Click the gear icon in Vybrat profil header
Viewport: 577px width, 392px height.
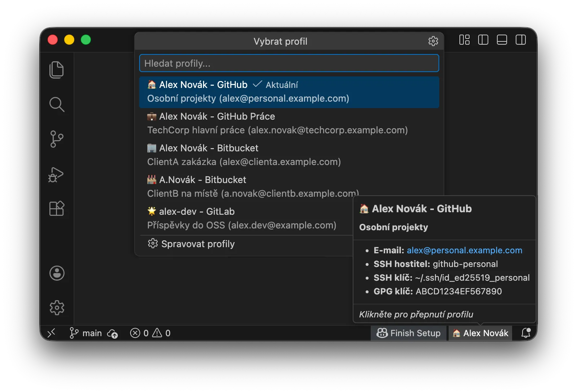click(433, 41)
